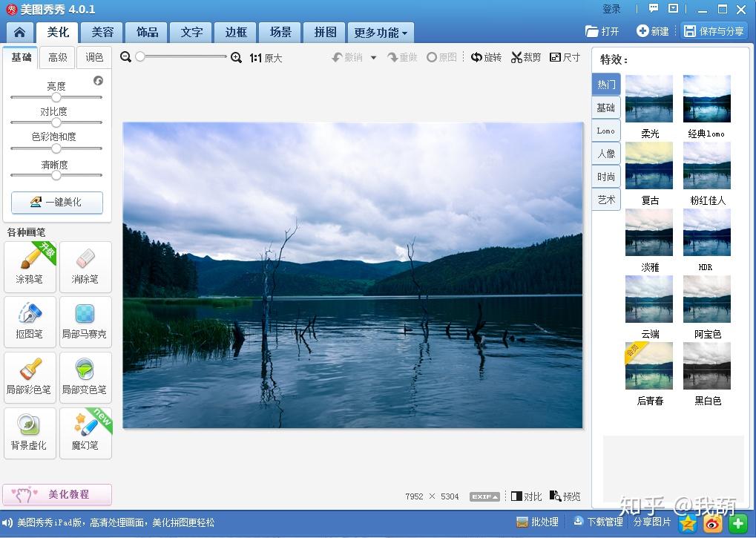Select the 基础 adjustments tab
This screenshot has height=538, width=756.
click(22, 57)
